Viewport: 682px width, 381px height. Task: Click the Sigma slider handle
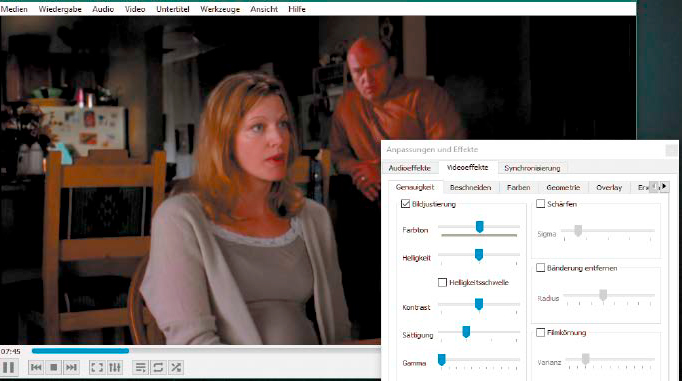(x=578, y=231)
